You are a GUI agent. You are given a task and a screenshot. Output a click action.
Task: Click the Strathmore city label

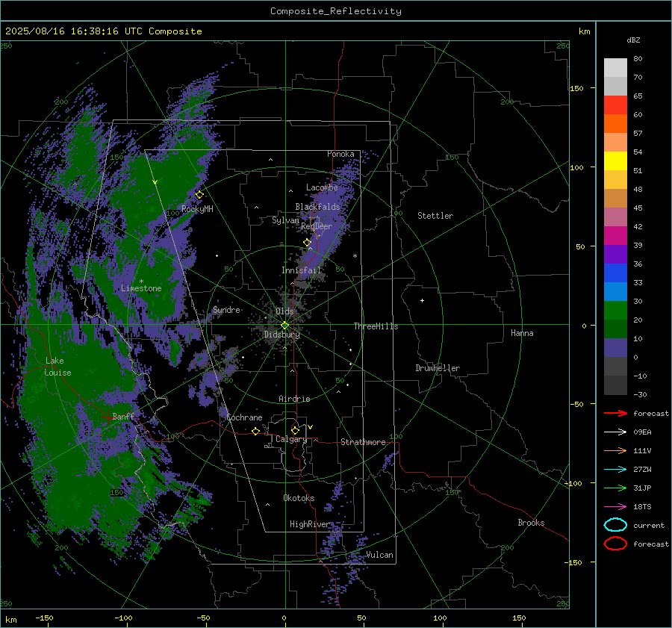pos(363,442)
